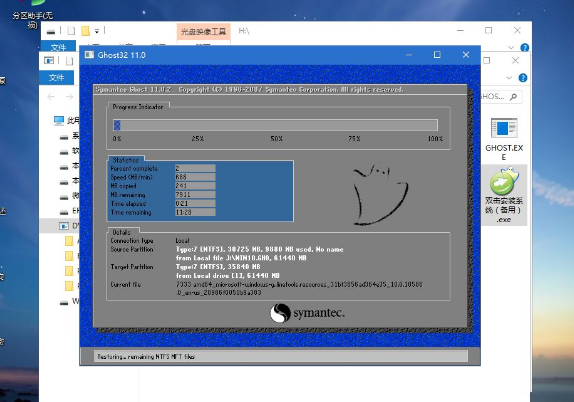Click the yellow folder icon in quick access toolbar
The width and height of the screenshot is (574, 402).
[x=85, y=31]
